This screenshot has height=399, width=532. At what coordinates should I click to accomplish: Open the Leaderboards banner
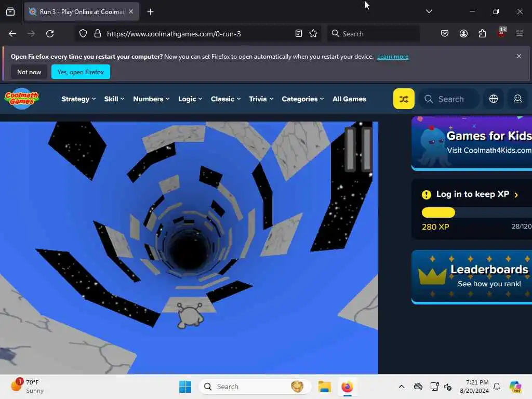[472, 276]
